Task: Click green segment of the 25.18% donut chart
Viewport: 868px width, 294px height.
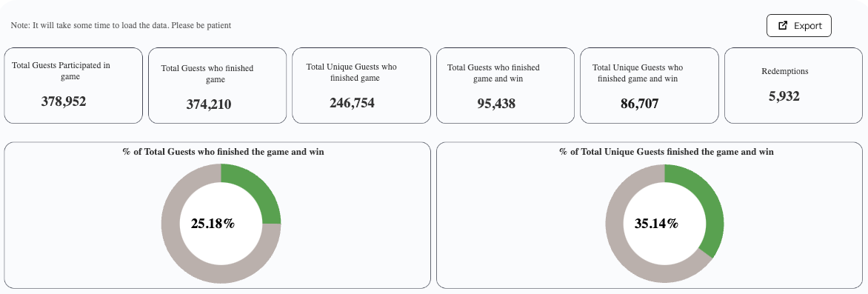Action: point(256,193)
